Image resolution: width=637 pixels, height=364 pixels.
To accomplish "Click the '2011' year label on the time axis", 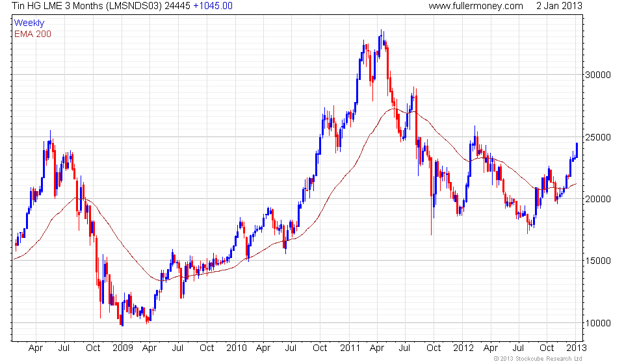I will coord(350,348).
